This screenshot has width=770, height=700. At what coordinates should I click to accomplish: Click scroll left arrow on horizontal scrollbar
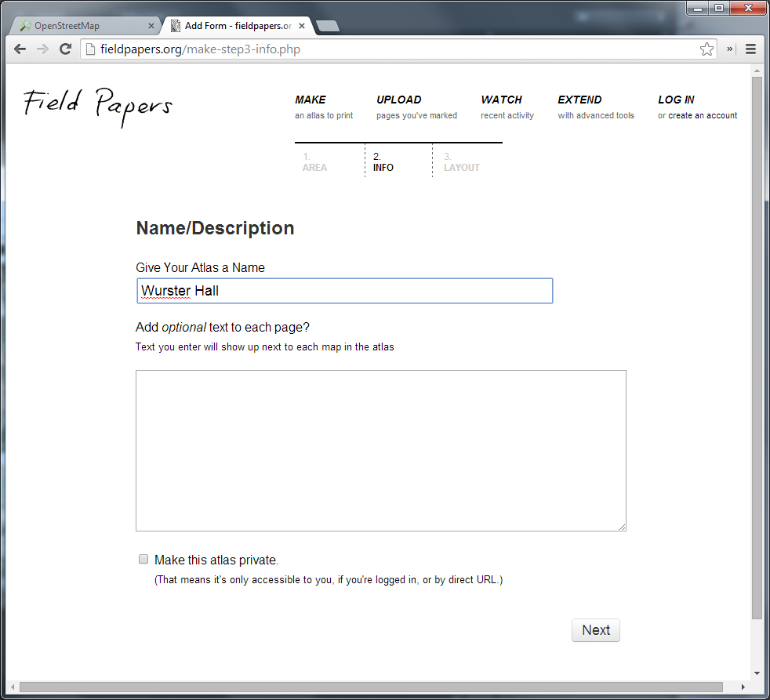(x=13, y=687)
